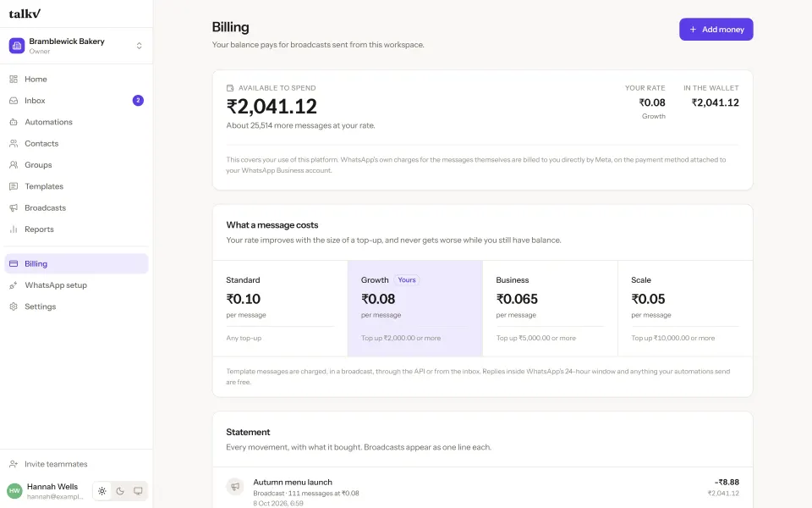Open the Templates section
The width and height of the screenshot is (812, 508).
[x=76, y=186]
